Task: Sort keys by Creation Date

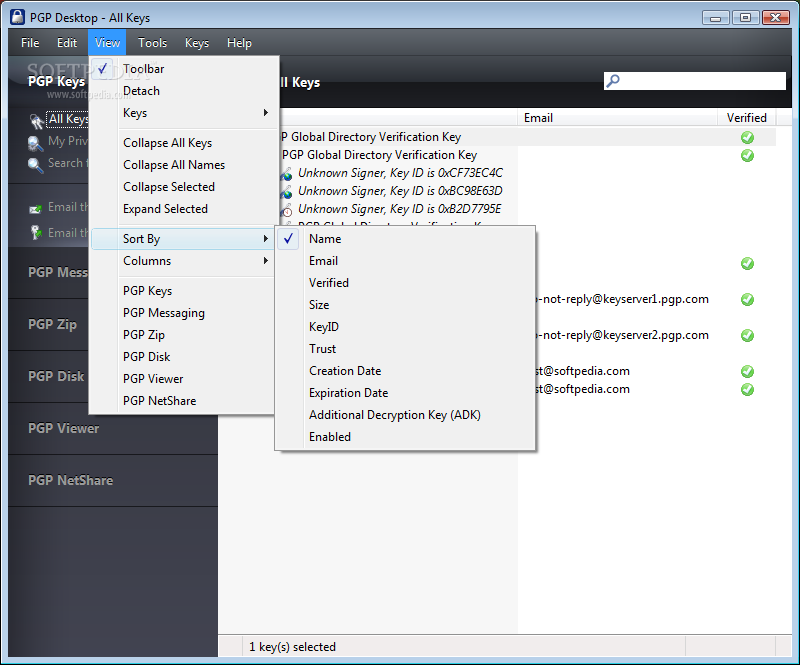Action: point(405,371)
